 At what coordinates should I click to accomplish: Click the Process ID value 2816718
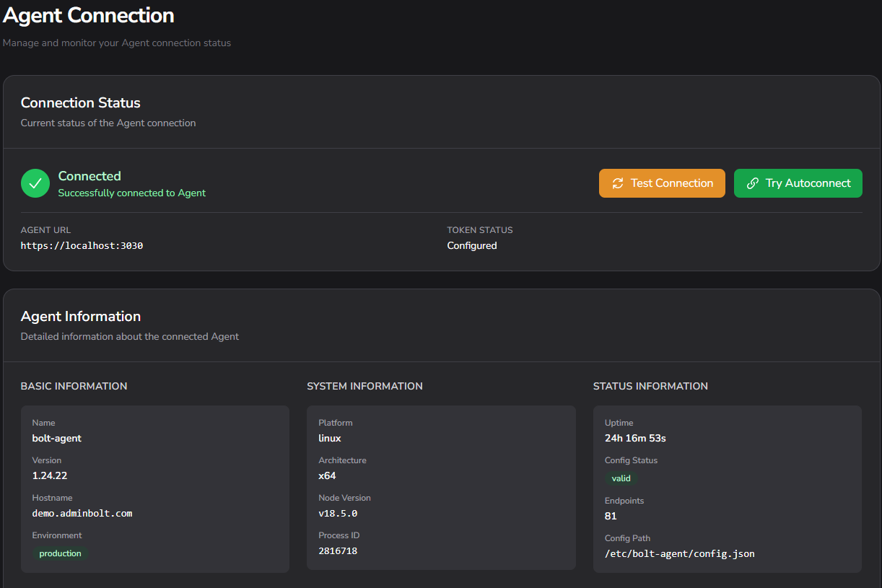(x=338, y=550)
